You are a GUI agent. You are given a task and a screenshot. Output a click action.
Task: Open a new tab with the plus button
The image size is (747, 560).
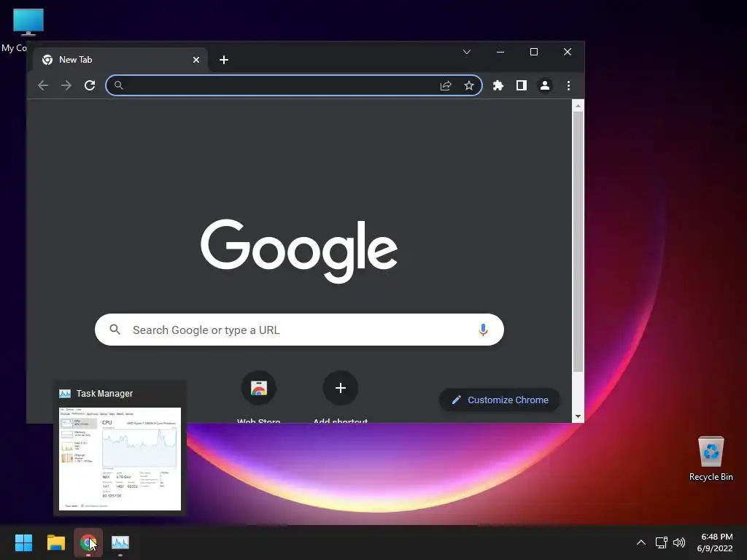pos(224,60)
